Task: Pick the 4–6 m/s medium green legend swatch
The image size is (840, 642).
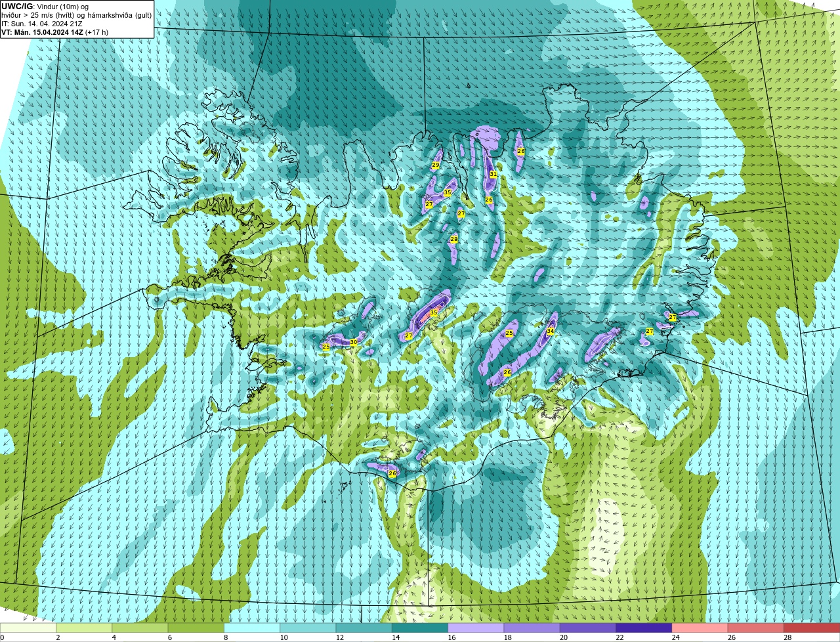Action: coord(140,628)
